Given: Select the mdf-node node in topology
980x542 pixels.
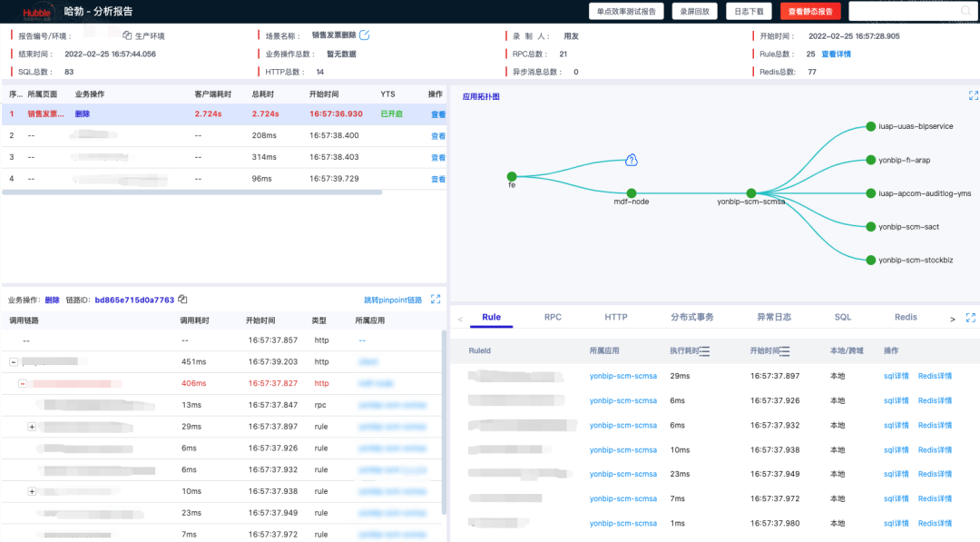Looking at the screenshot, I should pyautogui.click(x=632, y=193).
